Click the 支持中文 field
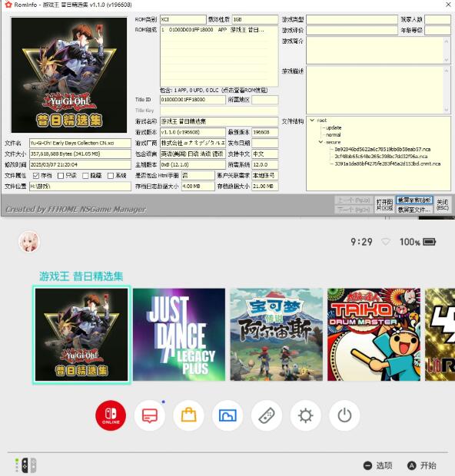This screenshot has width=455, height=476. (264, 154)
